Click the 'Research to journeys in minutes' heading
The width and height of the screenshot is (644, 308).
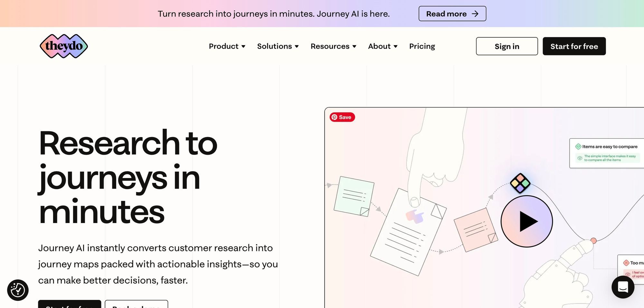coord(128,177)
